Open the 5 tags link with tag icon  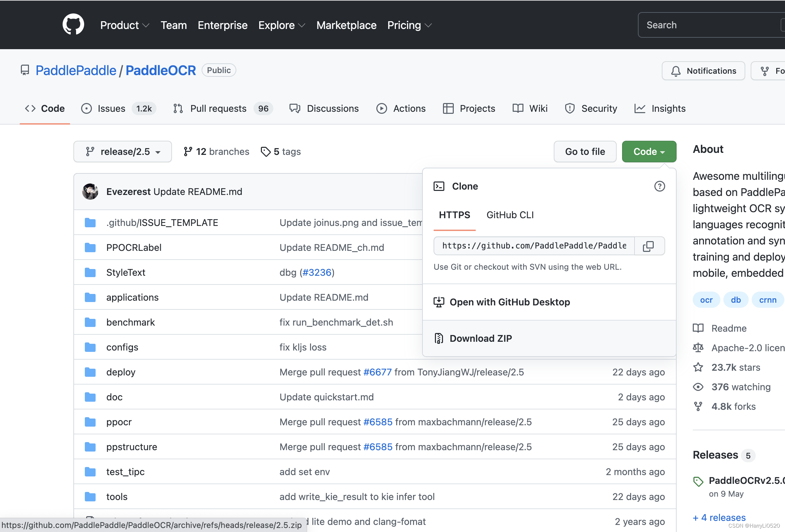pyautogui.click(x=281, y=152)
